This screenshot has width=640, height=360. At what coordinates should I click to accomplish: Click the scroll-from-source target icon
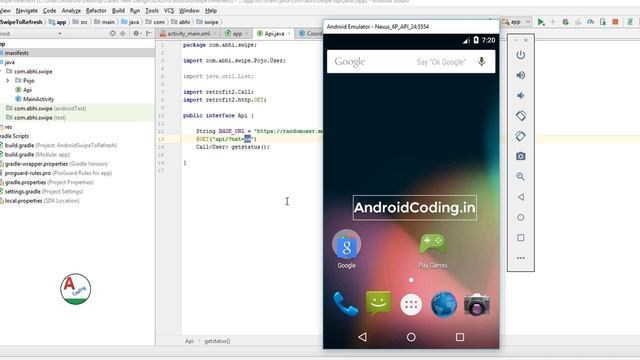(x=113, y=33)
